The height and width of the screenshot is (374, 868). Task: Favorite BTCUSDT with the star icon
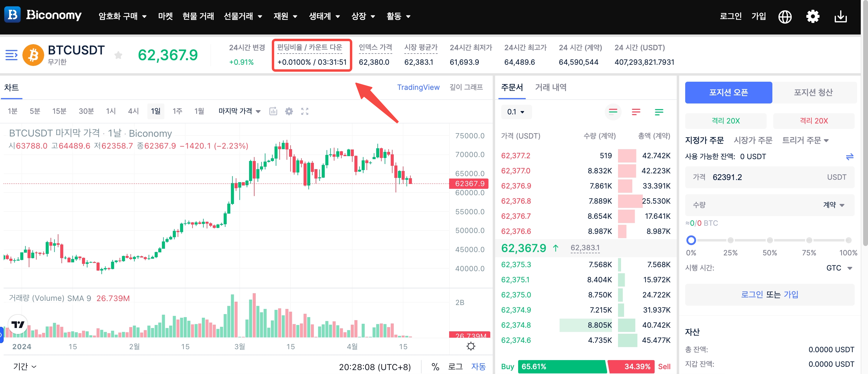pos(118,55)
